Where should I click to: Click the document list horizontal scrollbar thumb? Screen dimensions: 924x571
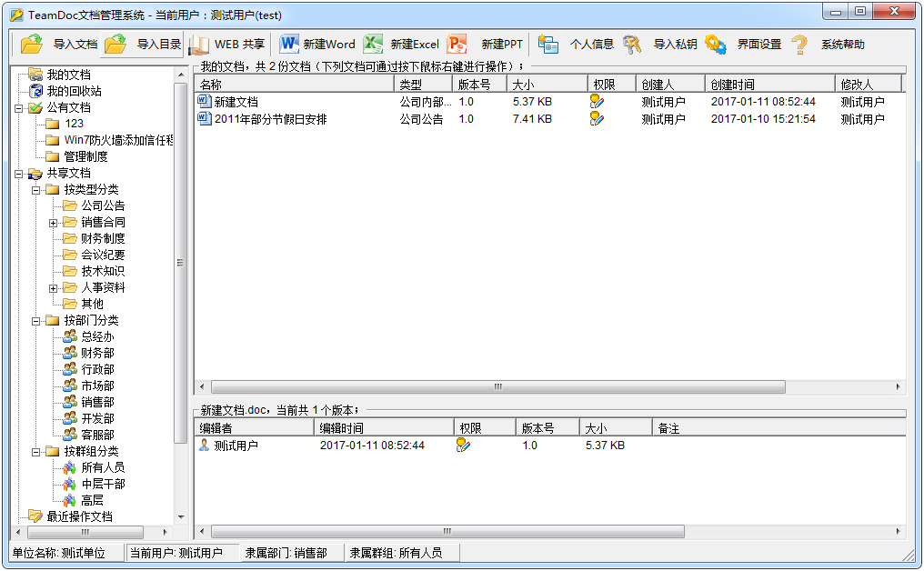click(498, 386)
